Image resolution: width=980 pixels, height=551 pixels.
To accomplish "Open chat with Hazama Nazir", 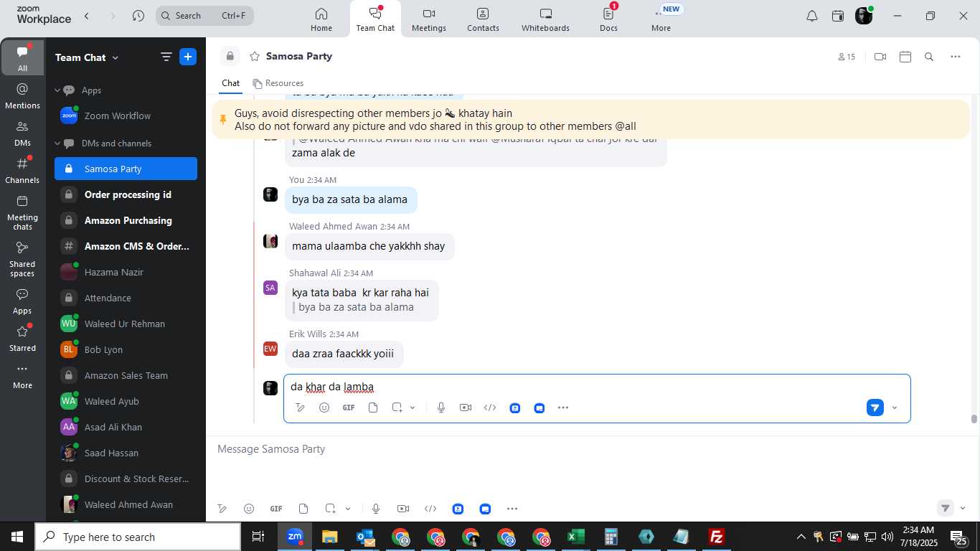I will [126, 272].
